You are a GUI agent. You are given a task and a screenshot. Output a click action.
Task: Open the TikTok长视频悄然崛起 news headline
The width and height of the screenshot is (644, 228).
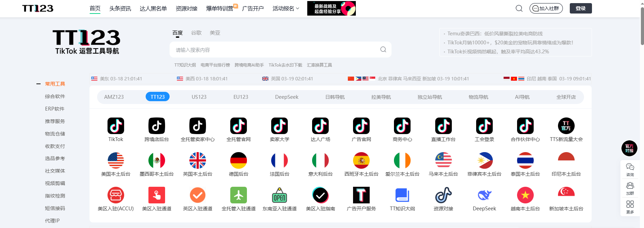[498, 52]
